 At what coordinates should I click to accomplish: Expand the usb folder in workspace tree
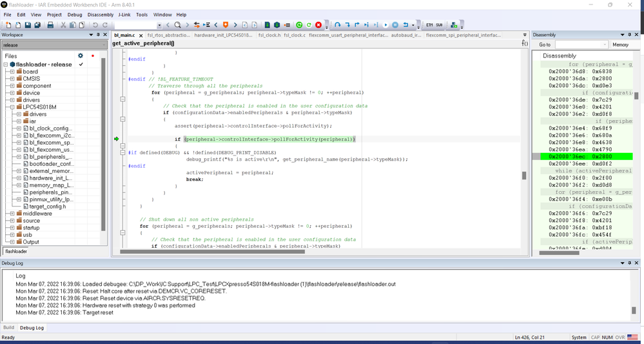click(x=12, y=235)
